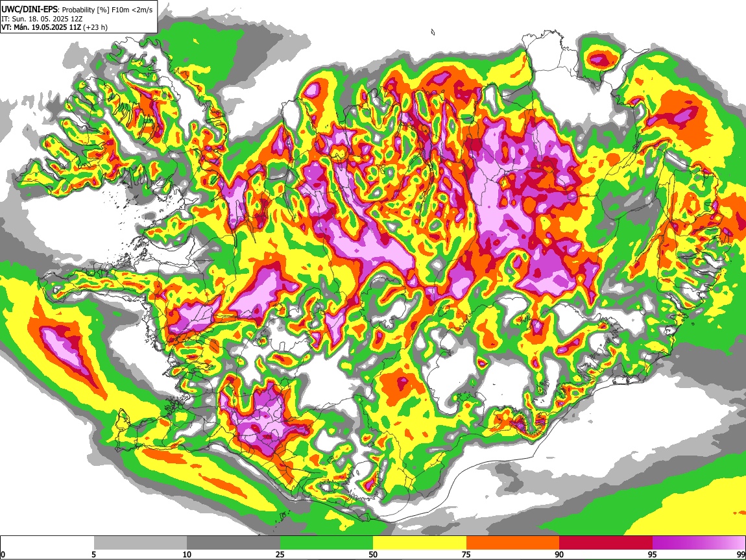Click the yellow 50–75 legend segment
746x560 pixels.
420,542
